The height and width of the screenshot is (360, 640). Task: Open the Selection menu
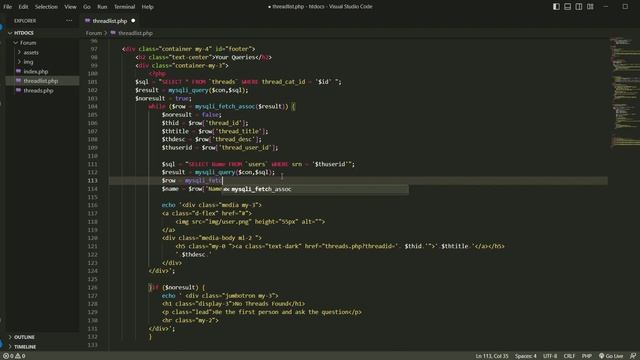(x=46, y=7)
